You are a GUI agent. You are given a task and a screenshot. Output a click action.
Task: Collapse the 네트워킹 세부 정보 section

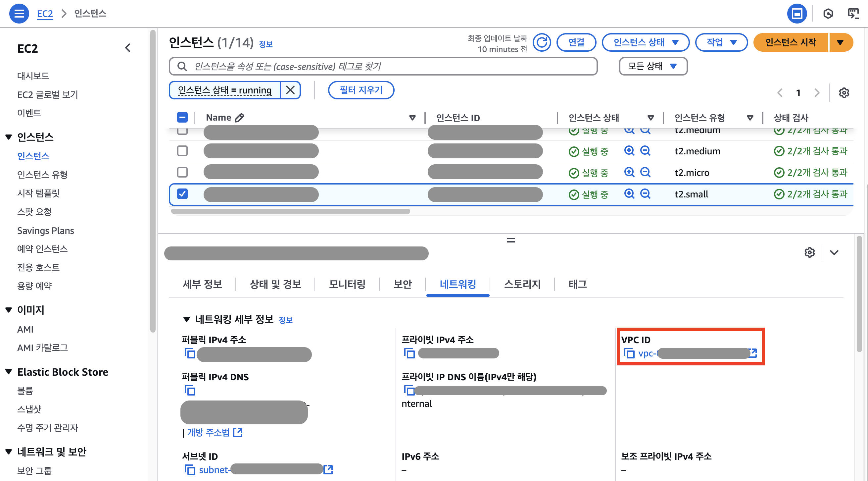(x=186, y=319)
